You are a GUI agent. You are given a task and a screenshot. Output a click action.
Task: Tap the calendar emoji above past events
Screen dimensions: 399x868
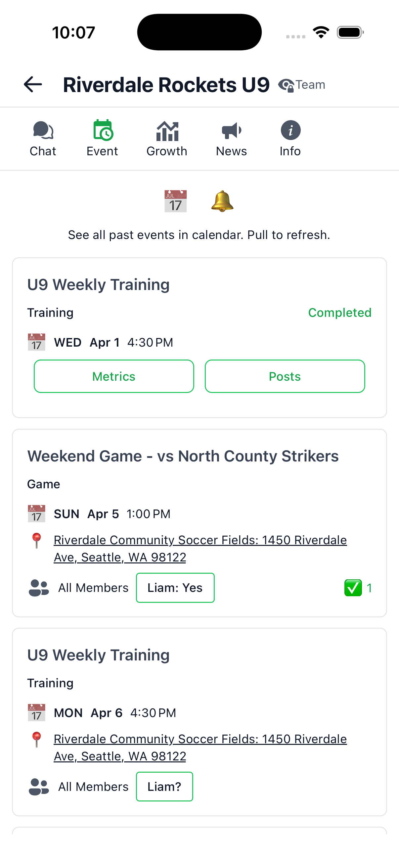pyautogui.click(x=175, y=201)
